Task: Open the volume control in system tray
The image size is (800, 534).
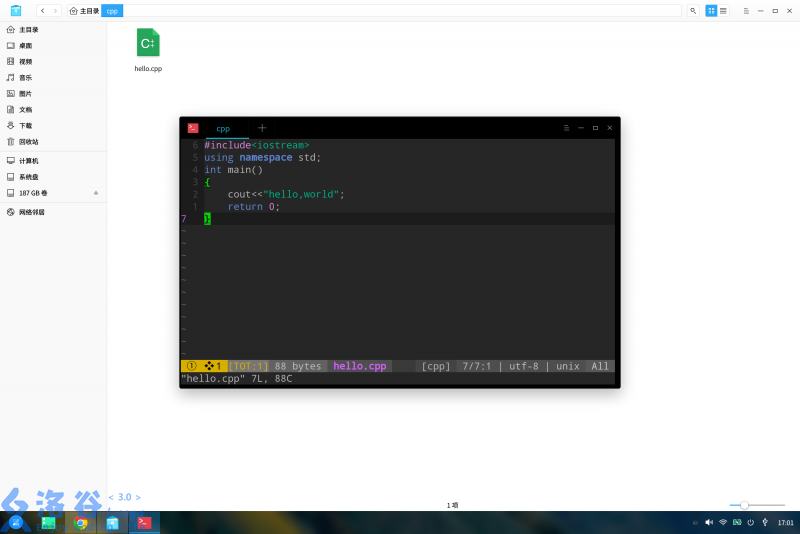Action: (x=708, y=522)
